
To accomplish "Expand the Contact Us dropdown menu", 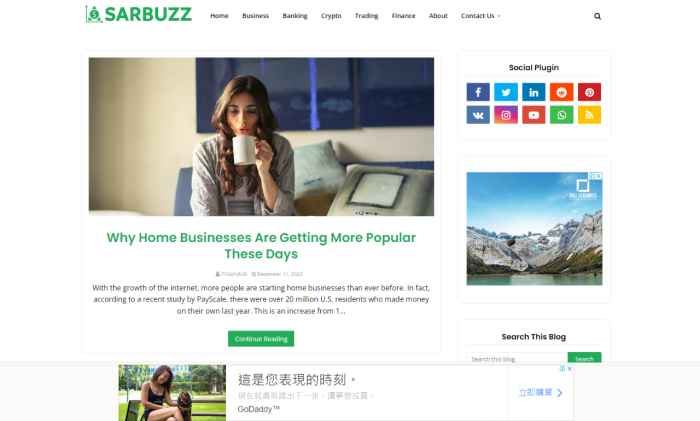I will click(481, 16).
